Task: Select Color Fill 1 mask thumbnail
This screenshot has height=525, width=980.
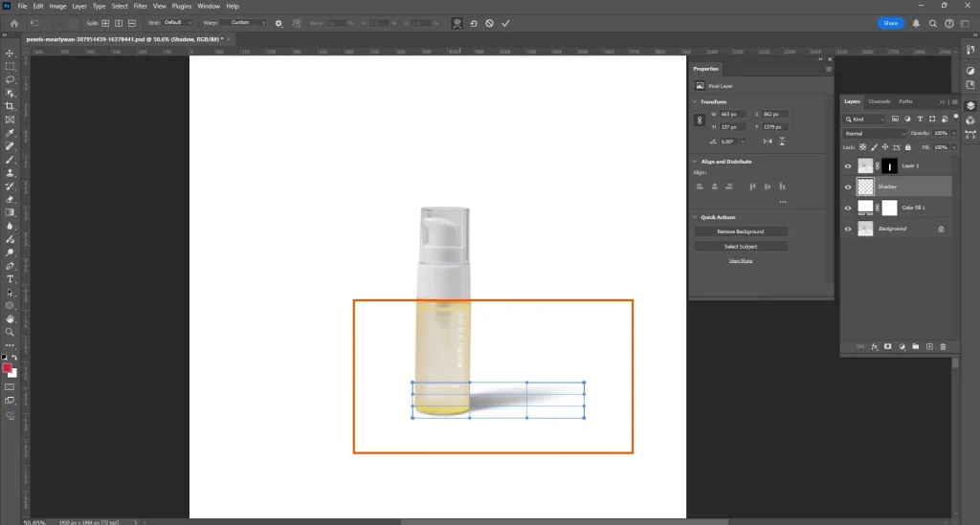Action: 889,208
